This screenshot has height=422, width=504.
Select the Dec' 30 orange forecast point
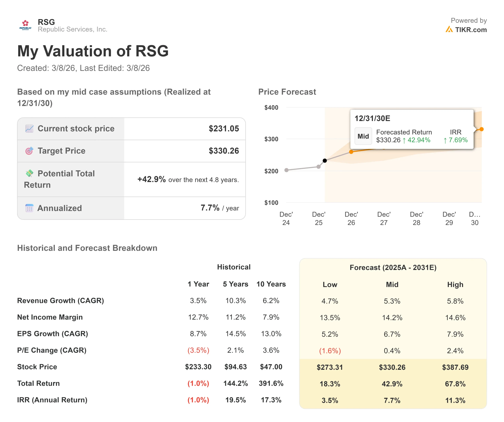[481, 129]
